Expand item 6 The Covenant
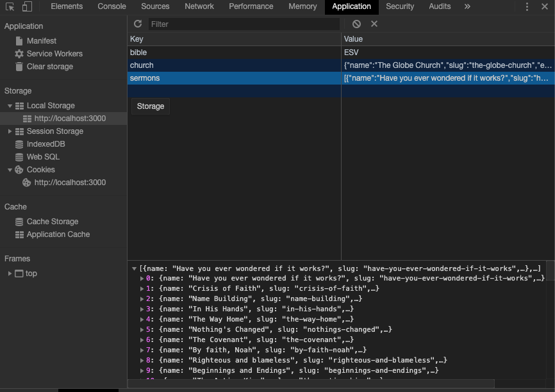The height and width of the screenshot is (392, 555). point(142,340)
